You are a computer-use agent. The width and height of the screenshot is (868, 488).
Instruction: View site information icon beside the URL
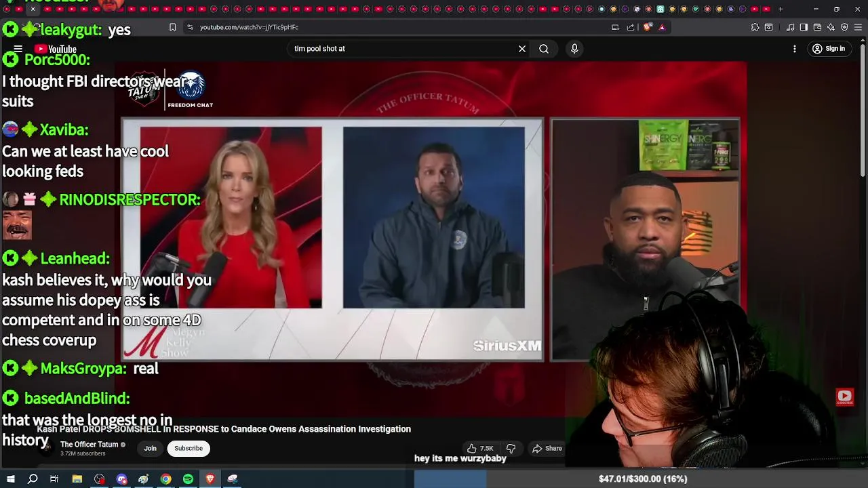pos(190,27)
